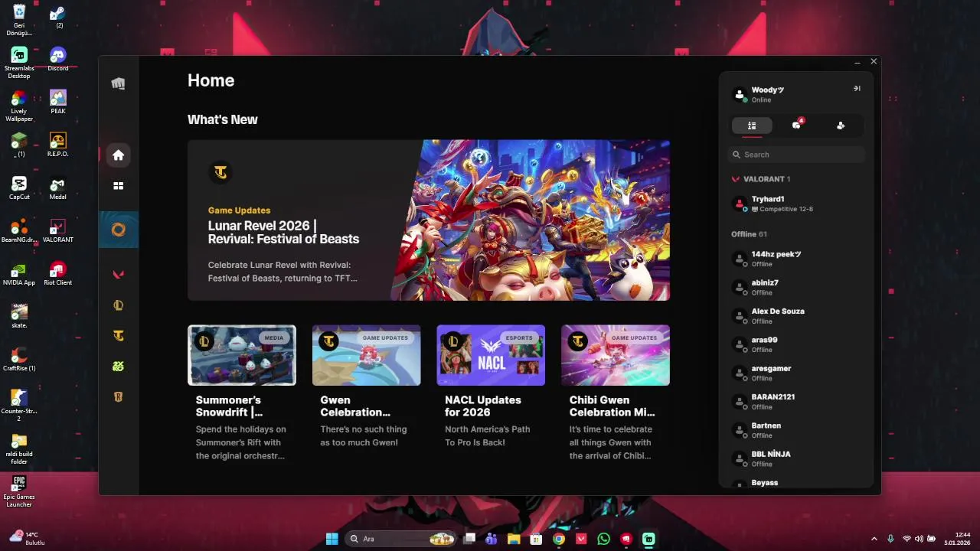Screen dimensions: 980x551
Task: Open Riot Client desktop shortcut
Action: click(x=57, y=273)
